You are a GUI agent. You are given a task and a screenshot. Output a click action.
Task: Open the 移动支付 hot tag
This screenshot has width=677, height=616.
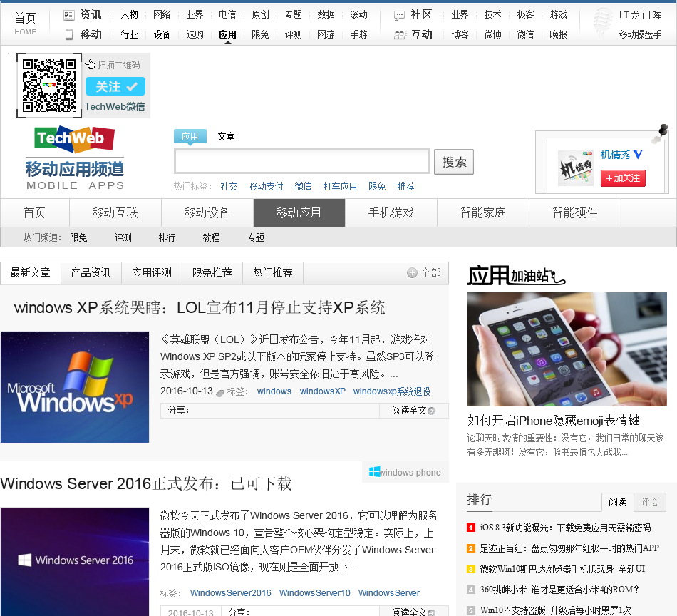click(x=266, y=186)
